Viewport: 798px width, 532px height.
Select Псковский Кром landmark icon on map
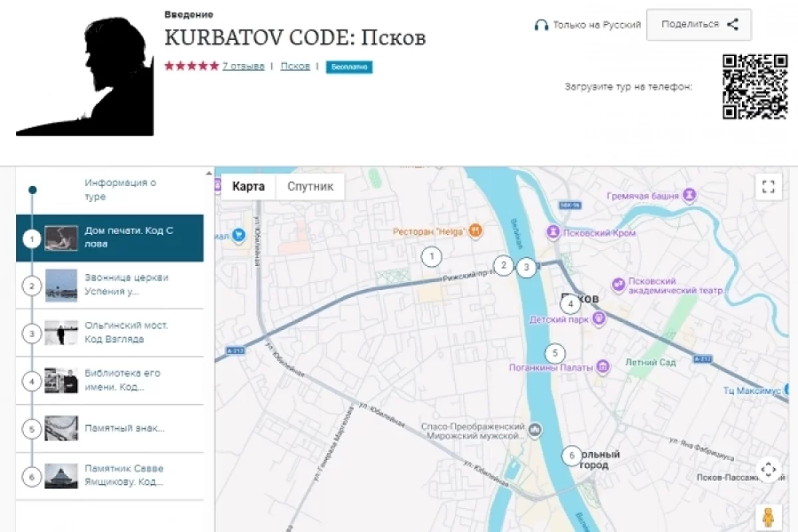[553, 233]
